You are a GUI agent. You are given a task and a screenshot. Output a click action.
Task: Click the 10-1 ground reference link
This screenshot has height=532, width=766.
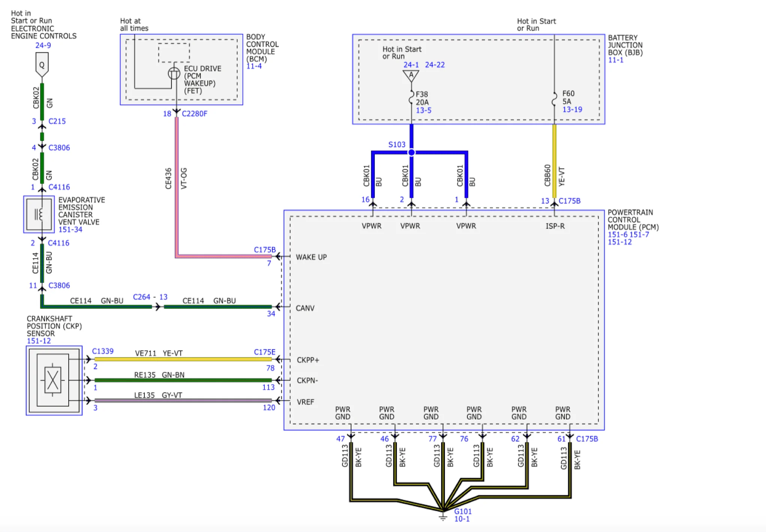[x=462, y=519]
